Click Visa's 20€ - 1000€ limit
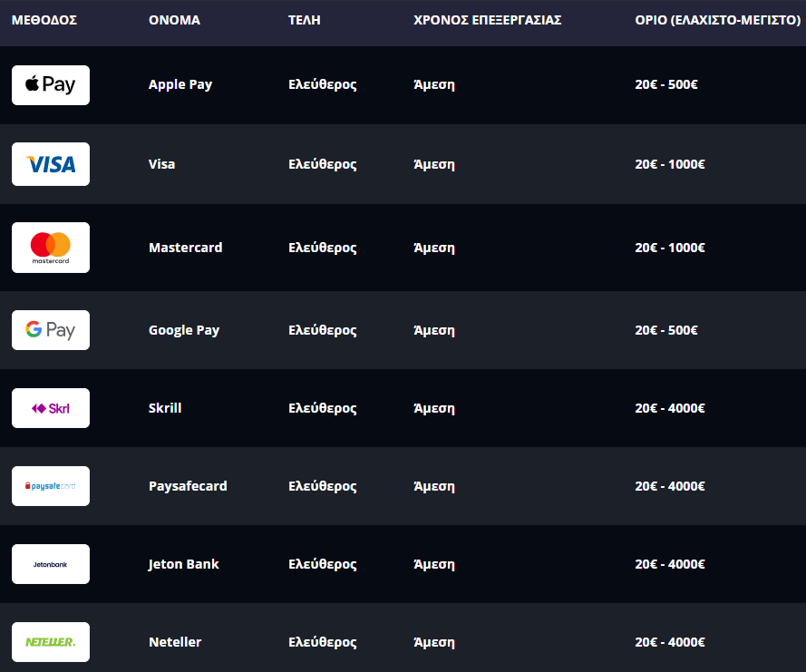Image resolution: width=806 pixels, height=672 pixels. [670, 164]
